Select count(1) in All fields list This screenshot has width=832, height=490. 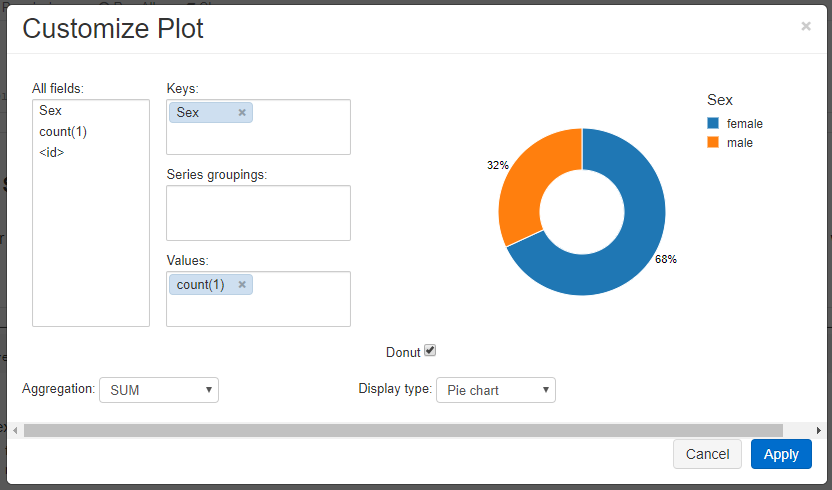click(x=64, y=132)
